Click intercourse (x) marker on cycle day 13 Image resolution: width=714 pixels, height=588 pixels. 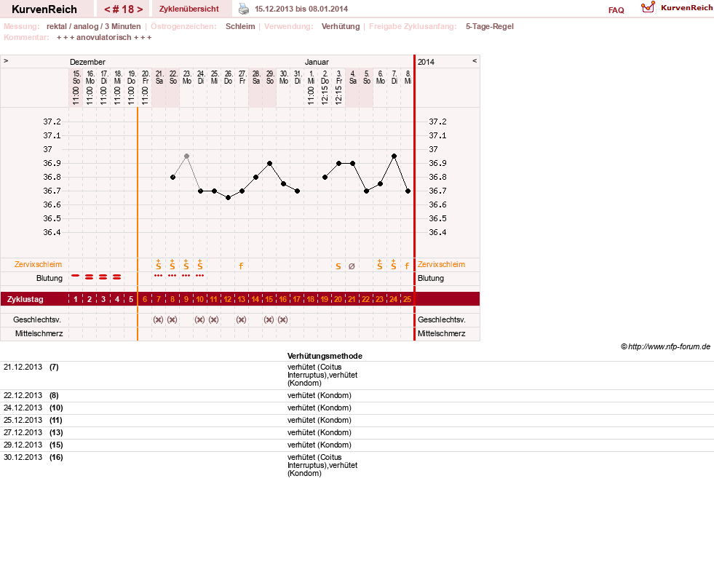click(x=242, y=319)
